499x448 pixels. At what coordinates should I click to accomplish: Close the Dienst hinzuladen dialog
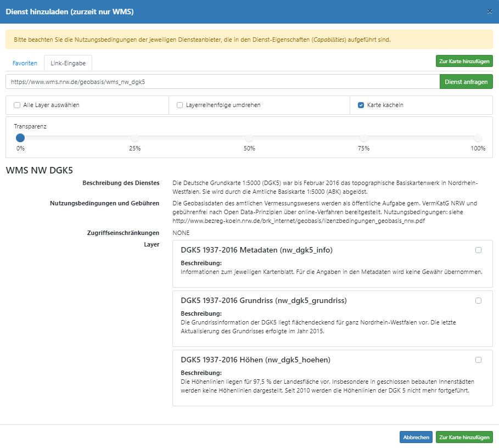tap(490, 12)
